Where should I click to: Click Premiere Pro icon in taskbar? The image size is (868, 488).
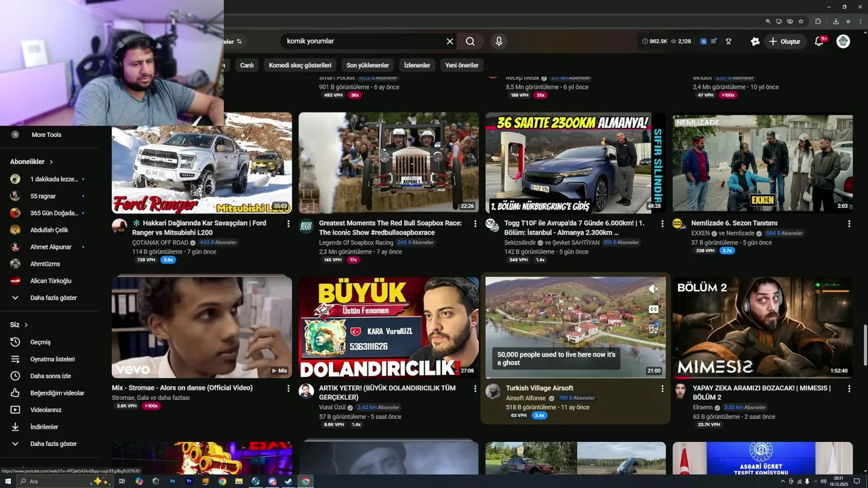tap(189, 481)
